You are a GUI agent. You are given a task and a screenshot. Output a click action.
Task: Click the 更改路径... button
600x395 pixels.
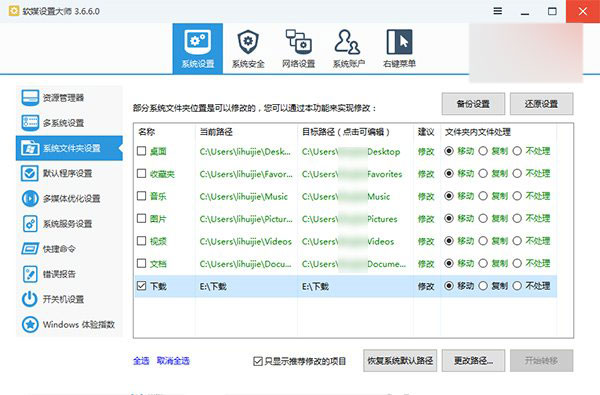click(x=473, y=361)
